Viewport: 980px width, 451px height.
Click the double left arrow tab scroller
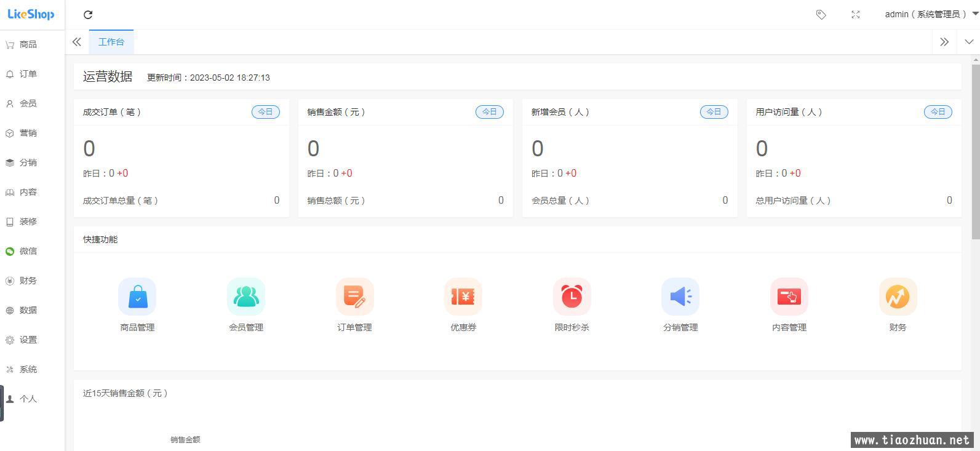(76, 42)
